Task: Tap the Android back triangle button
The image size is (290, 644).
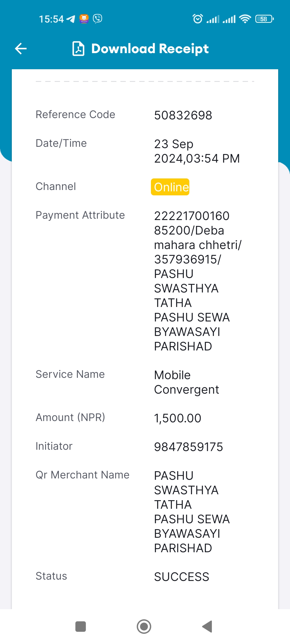Action: [207, 627]
